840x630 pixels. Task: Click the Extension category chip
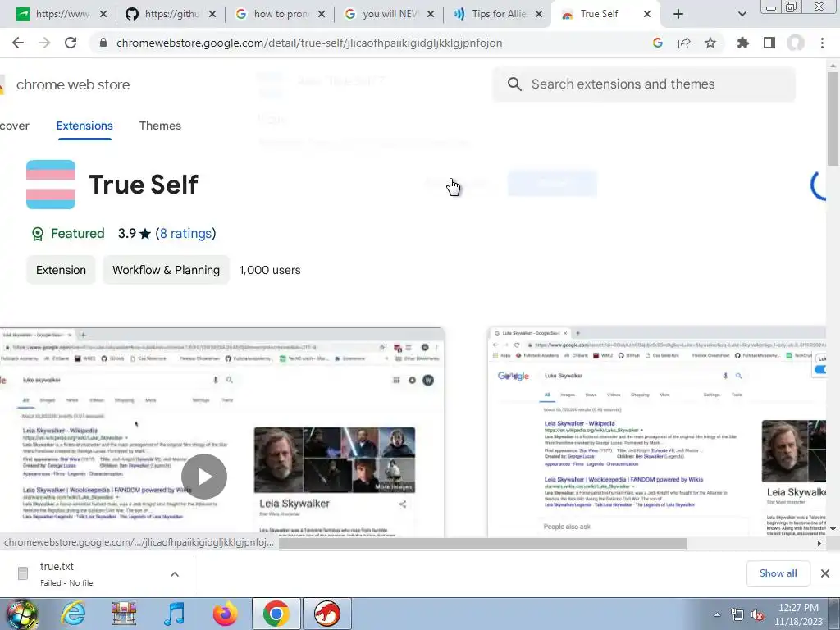coord(61,270)
